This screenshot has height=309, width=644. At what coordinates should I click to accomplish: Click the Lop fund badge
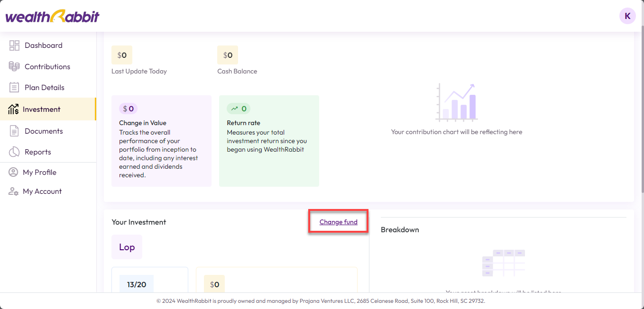tap(127, 247)
